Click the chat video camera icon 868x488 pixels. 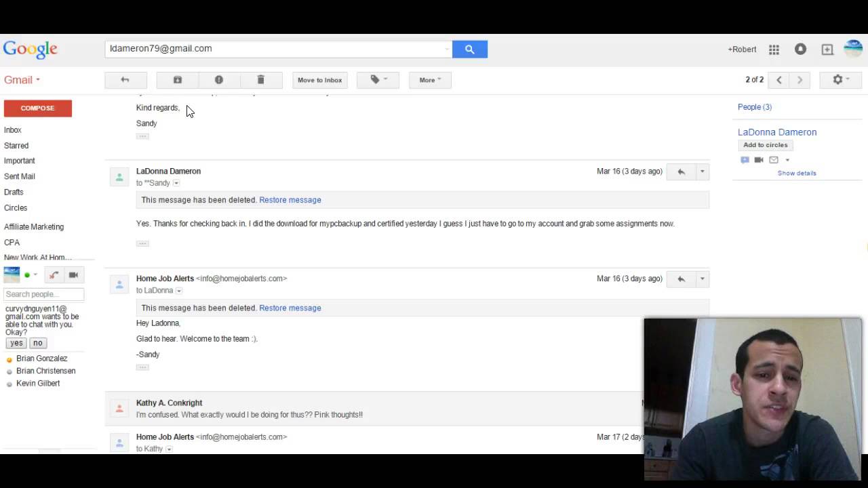pos(74,275)
